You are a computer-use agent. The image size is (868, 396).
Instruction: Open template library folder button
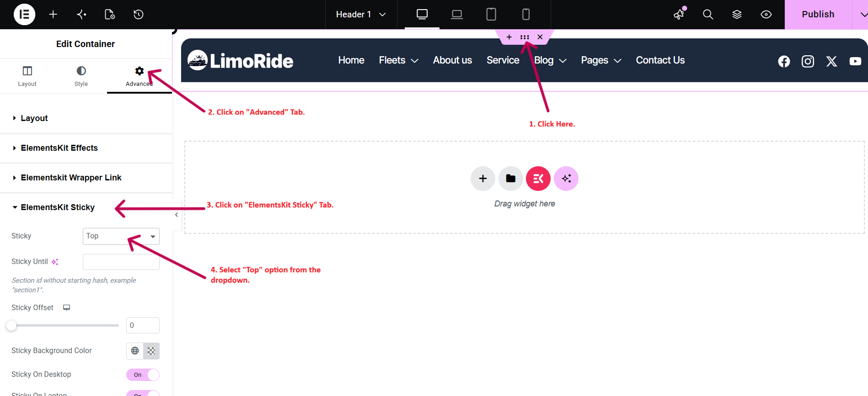pos(511,179)
